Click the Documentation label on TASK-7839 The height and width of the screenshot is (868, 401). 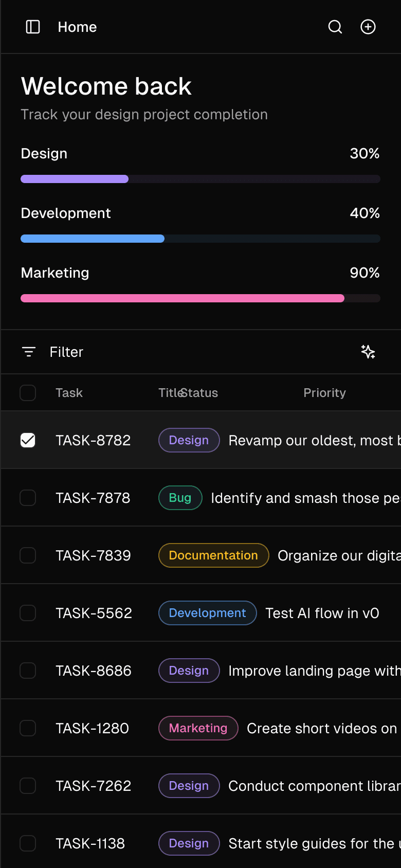(x=213, y=555)
